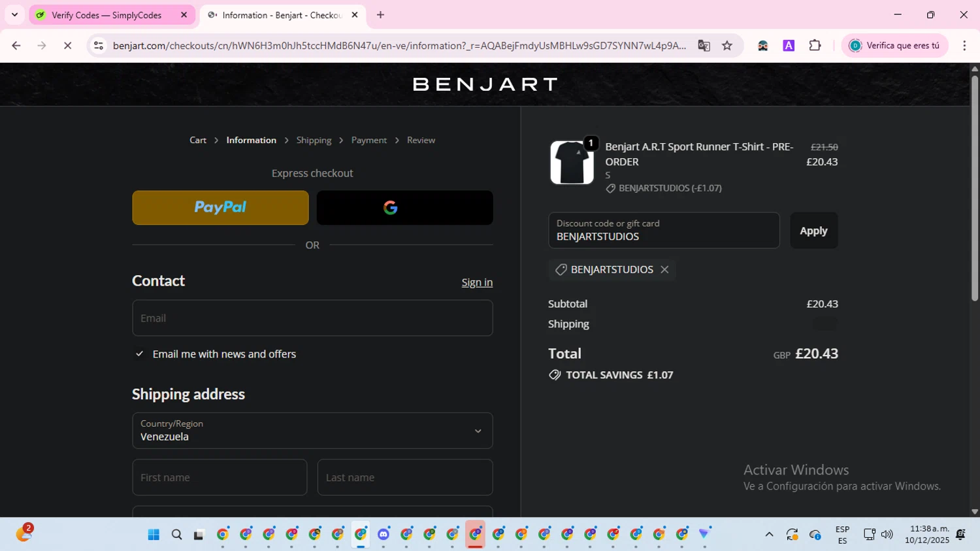Click the Verifica que eres tú profile chip
The height and width of the screenshot is (551, 980).
pyautogui.click(x=894, y=46)
